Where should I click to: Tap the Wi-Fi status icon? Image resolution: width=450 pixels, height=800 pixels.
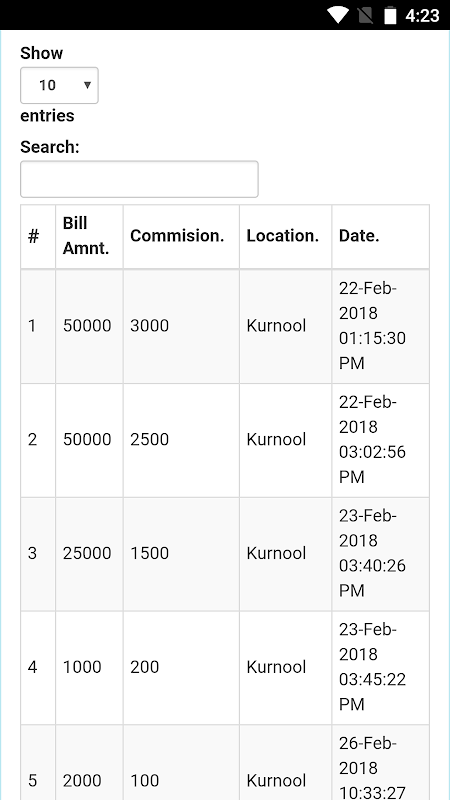[x=338, y=15]
